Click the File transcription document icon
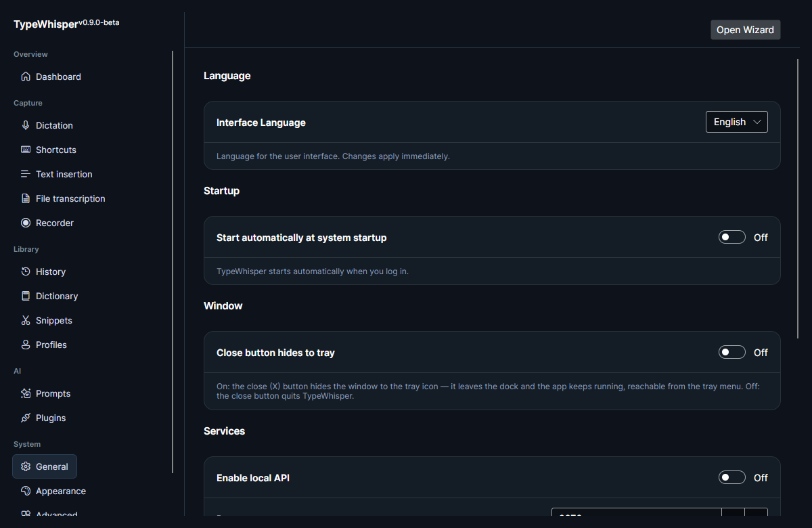 click(x=26, y=198)
